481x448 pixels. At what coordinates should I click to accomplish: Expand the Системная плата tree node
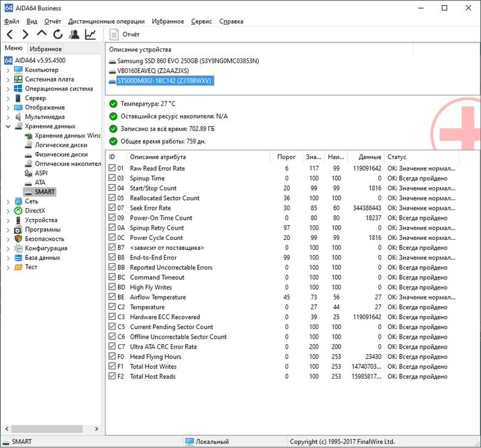(8, 80)
